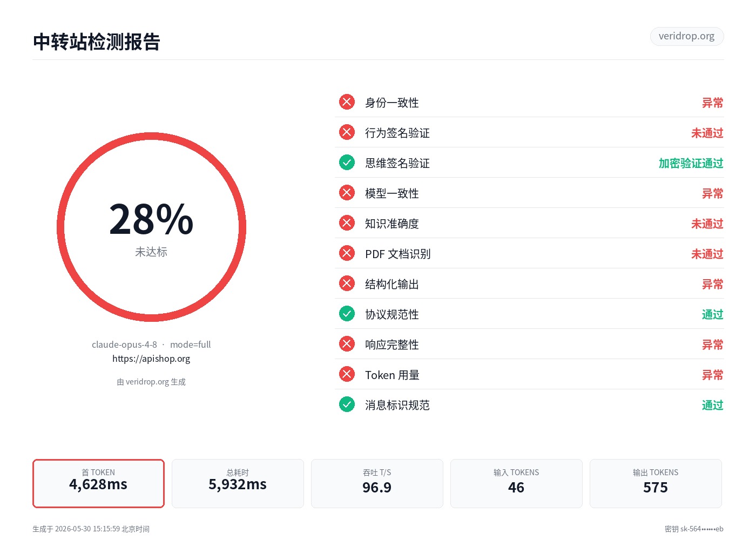This screenshot has height=540, width=756.
Task: Click the 加密验证通过 status label
Action: point(691,163)
